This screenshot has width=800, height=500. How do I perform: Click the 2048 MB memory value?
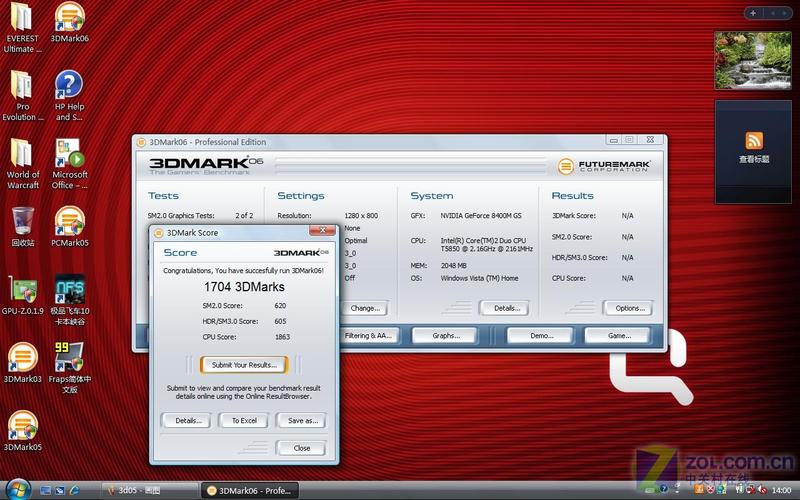454,266
